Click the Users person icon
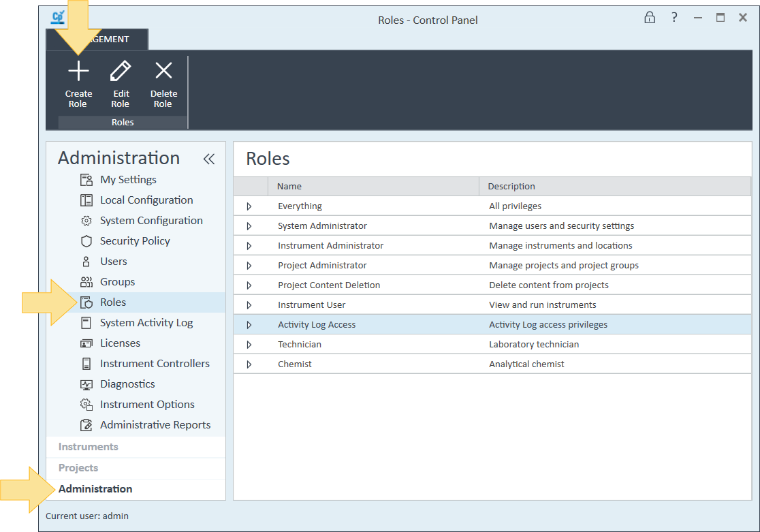 point(86,262)
